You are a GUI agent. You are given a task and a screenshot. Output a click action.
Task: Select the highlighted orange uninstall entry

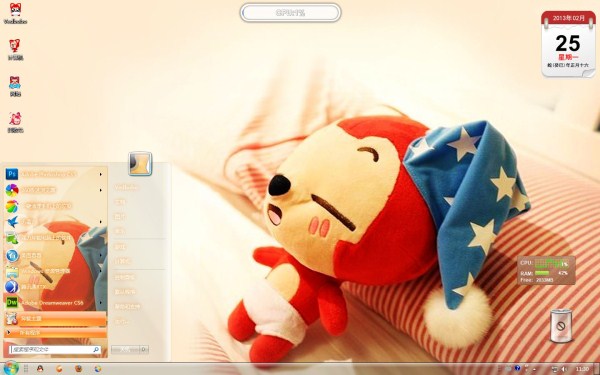(55, 318)
